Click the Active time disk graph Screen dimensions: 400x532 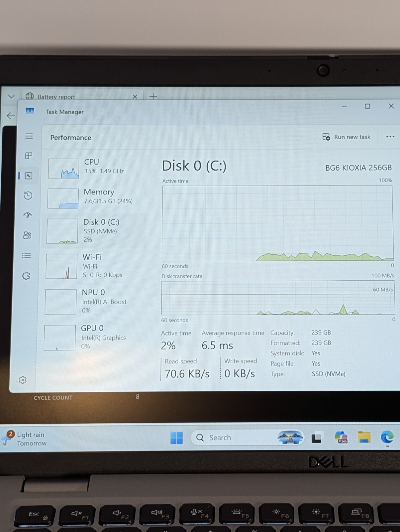click(278, 223)
